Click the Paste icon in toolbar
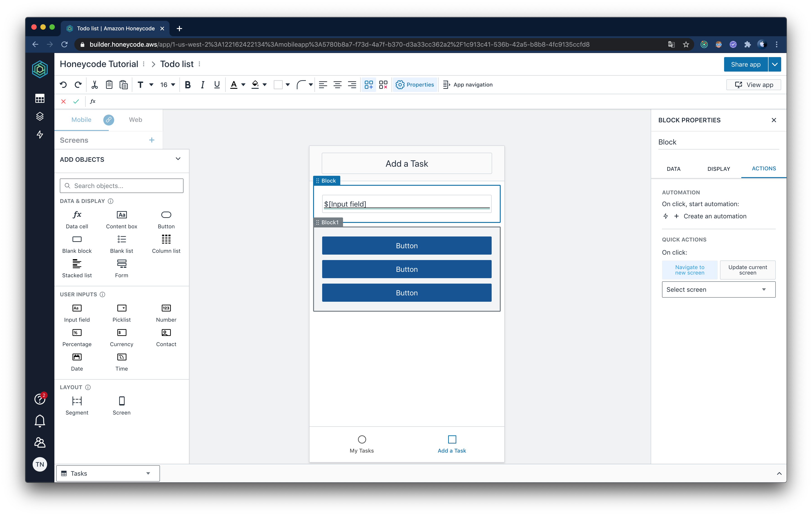The width and height of the screenshot is (812, 516). (x=124, y=84)
